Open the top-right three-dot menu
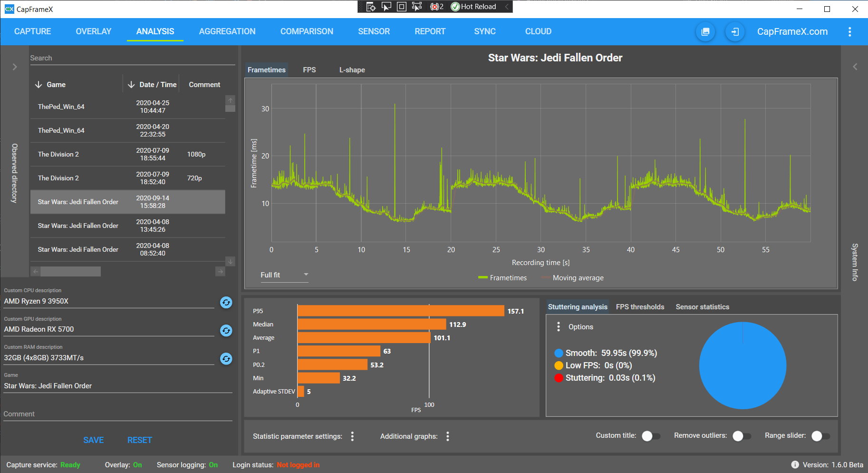The width and height of the screenshot is (868, 473). pos(849,32)
